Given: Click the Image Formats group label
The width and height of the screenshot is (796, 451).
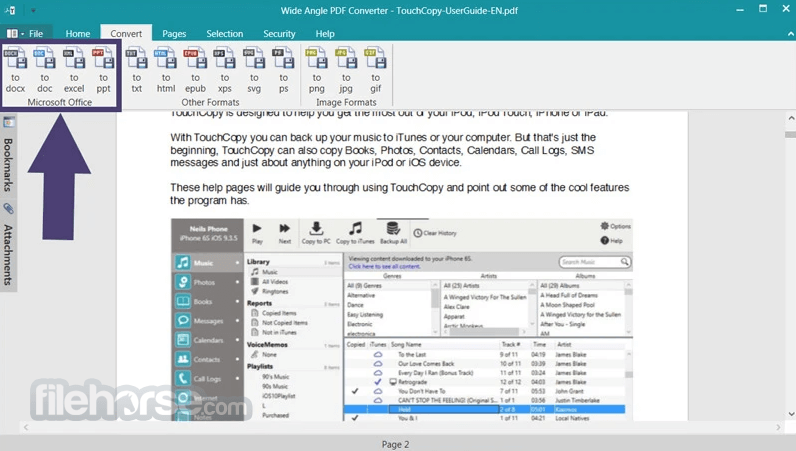Looking at the screenshot, I should [x=346, y=102].
